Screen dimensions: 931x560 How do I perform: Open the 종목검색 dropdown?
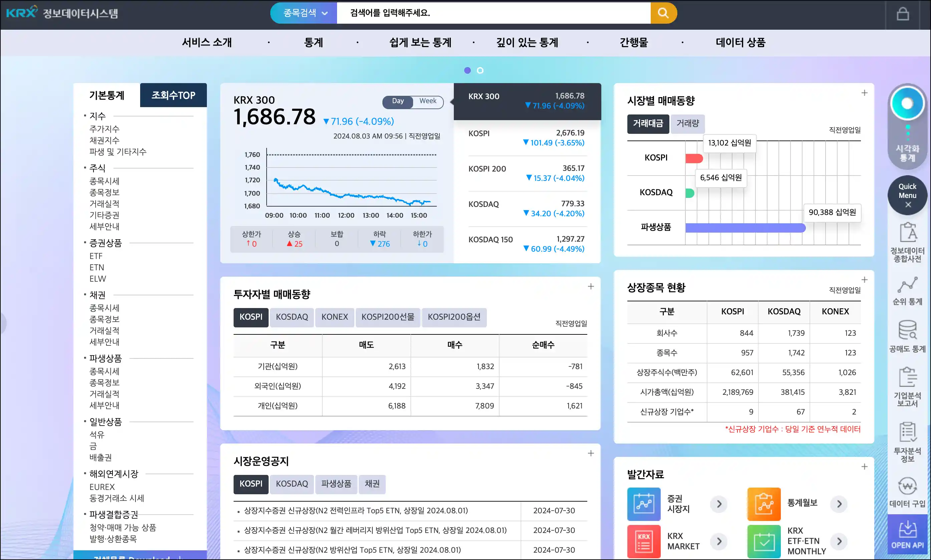[304, 13]
